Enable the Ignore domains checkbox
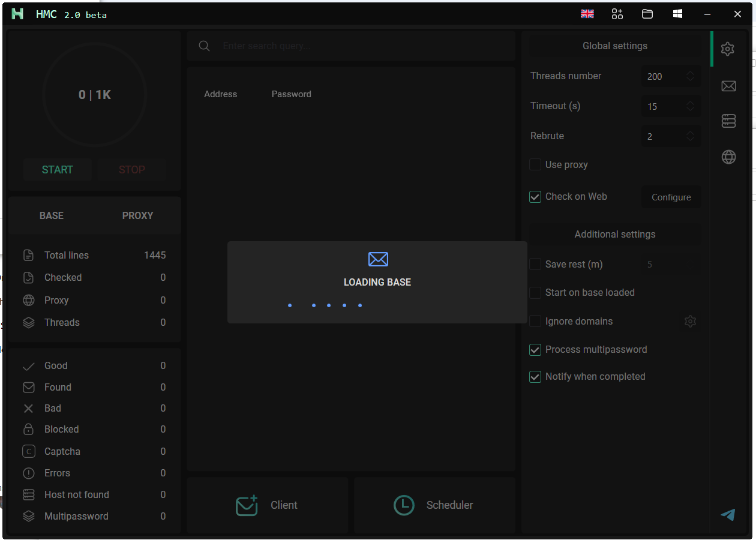 (535, 322)
